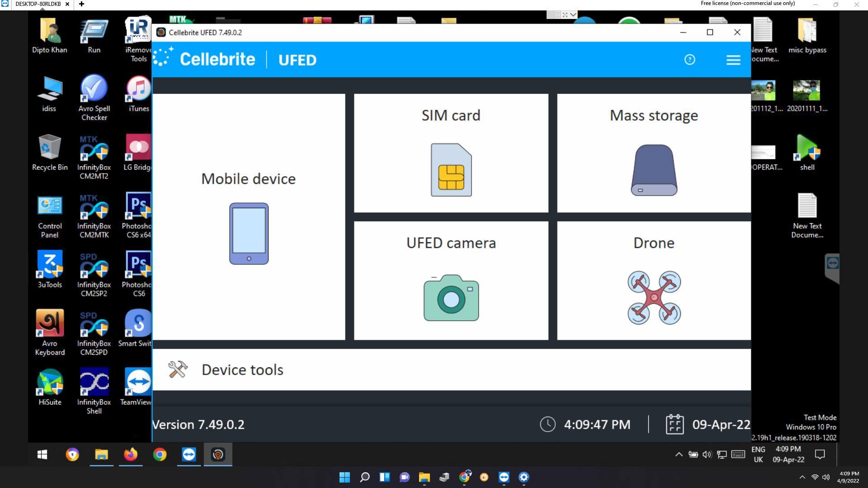Viewport: 868px width, 488px height.
Task: Select InfinityBox CM2MTK shortcut
Action: [x=94, y=216]
